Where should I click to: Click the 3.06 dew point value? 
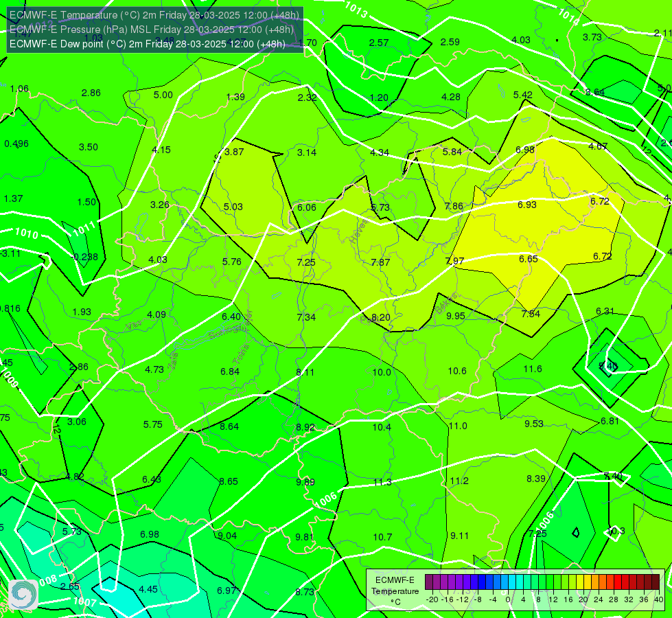pos(77,422)
